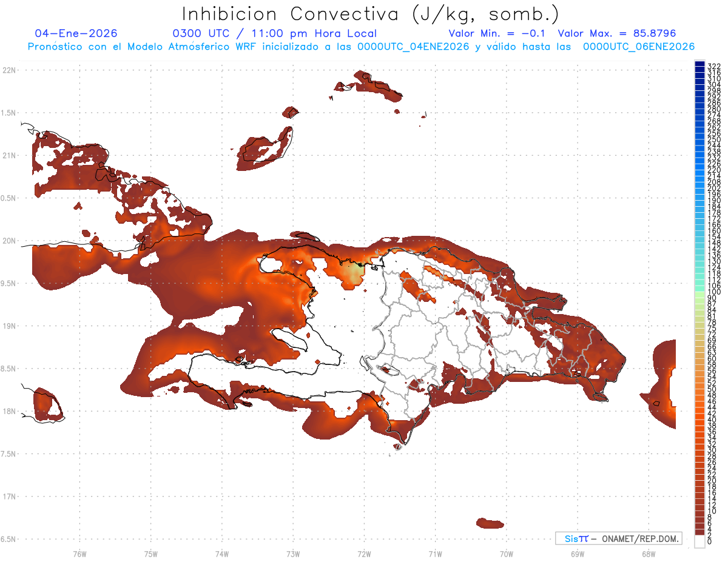Click the '19N' latitude label
Image resolution: width=728 pixels, height=562 pixels.
[x=10, y=326]
